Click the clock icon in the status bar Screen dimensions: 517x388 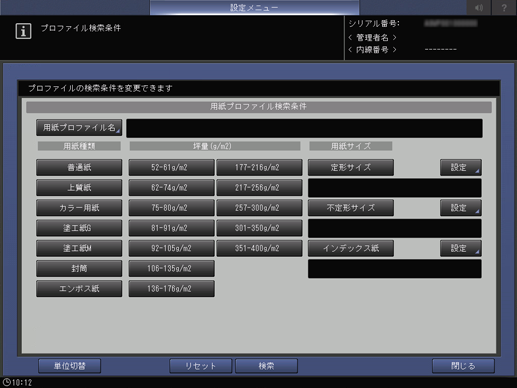point(6,382)
